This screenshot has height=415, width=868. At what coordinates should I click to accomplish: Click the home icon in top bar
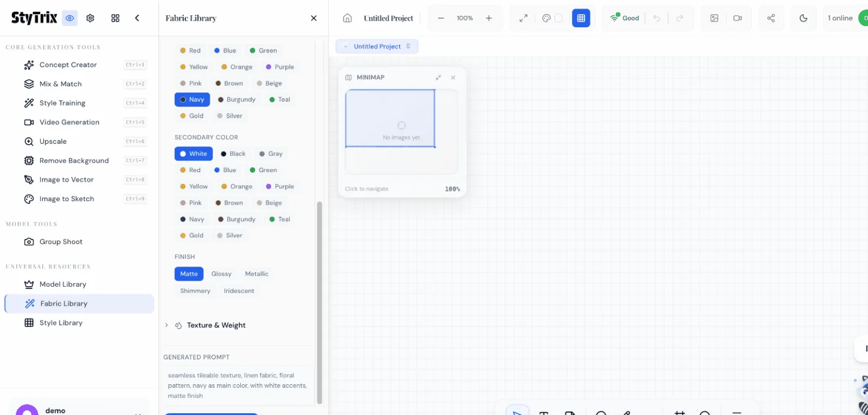point(347,18)
